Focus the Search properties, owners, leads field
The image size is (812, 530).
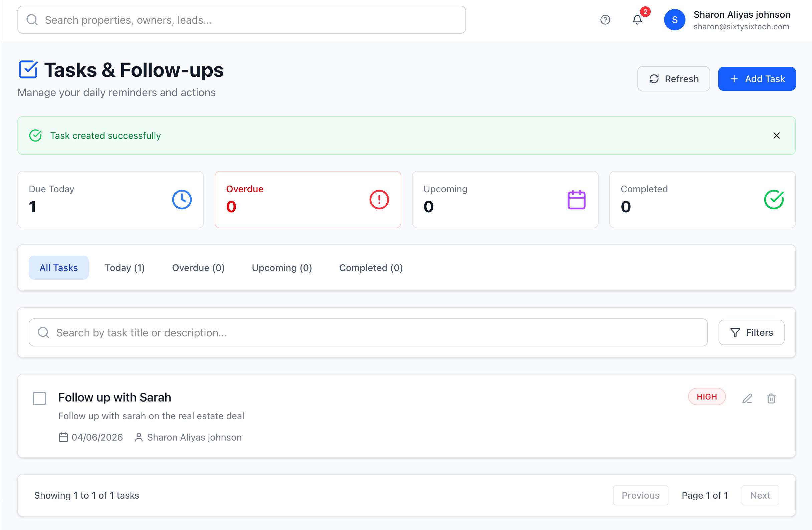(x=241, y=20)
